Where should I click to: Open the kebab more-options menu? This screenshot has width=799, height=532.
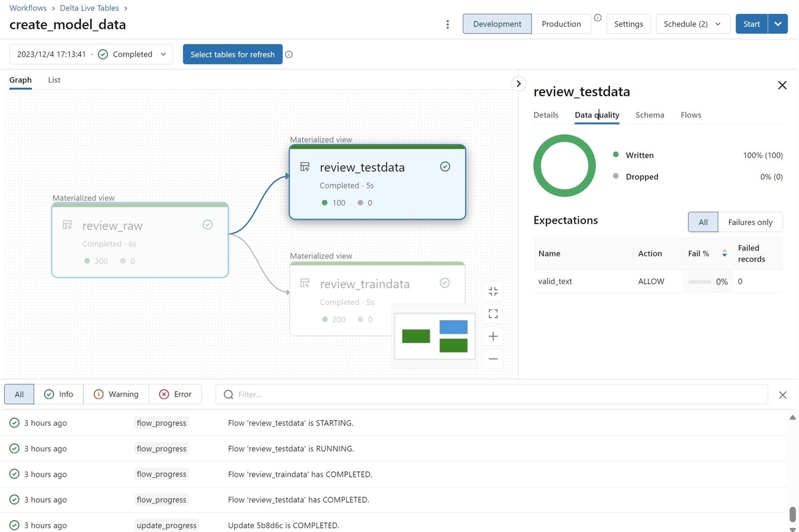click(447, 24)
